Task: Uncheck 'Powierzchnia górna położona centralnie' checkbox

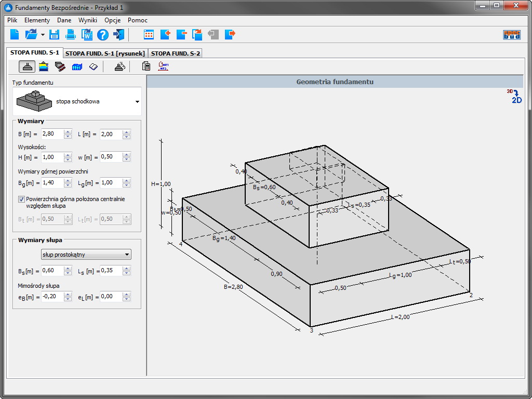Action: coord(22,199)
